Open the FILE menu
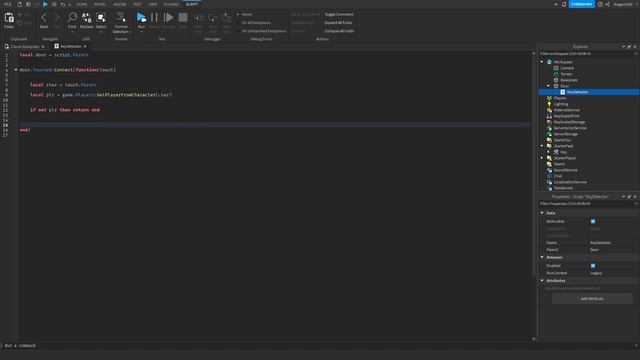Screen dimensions: 640x360 [8, 4]
